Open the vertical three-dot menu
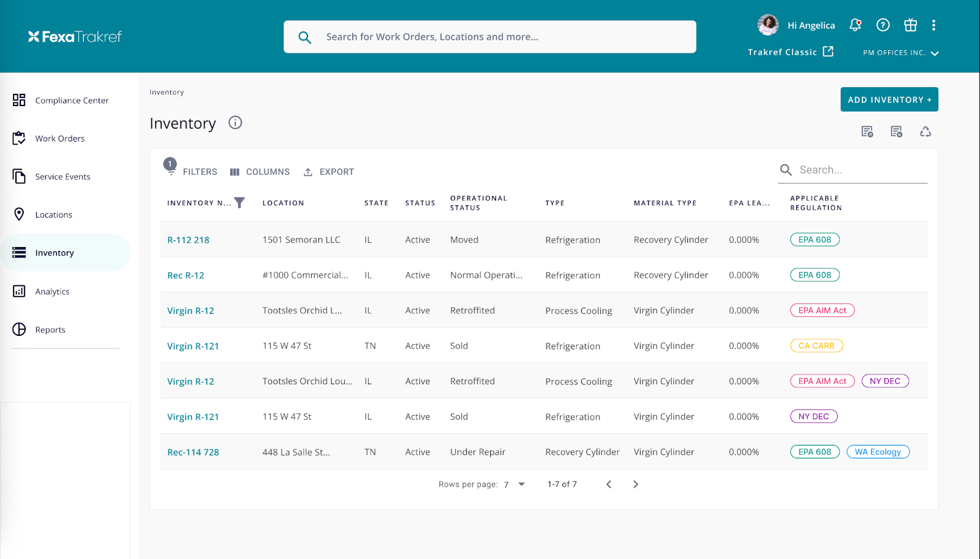This screenshot has height=559, width=980. point(933,25)
